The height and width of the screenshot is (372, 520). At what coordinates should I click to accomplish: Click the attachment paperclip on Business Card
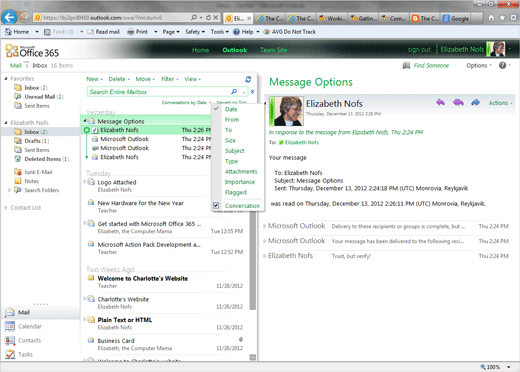(x=241, y=340)
